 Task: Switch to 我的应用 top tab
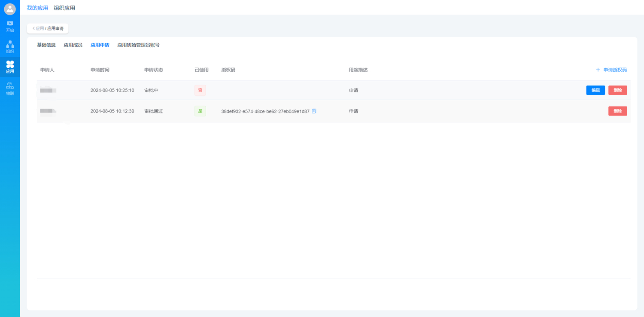(37, 8)
